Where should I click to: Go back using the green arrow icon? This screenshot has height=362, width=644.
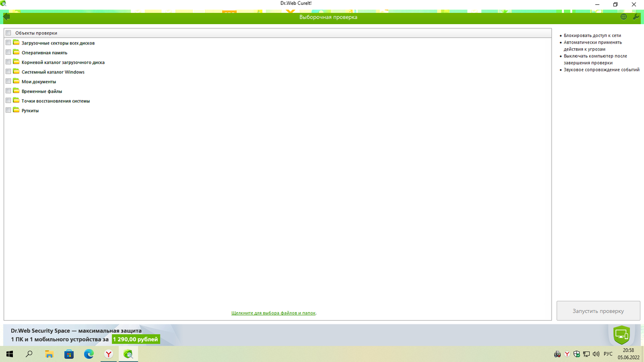point(6,17)
